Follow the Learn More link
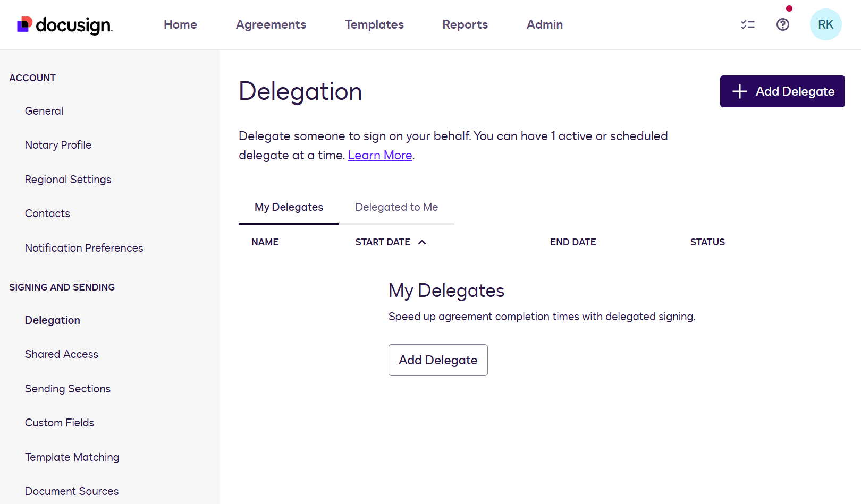The height and width of the screenshot is (504, 861). click(x=380, y=155)
